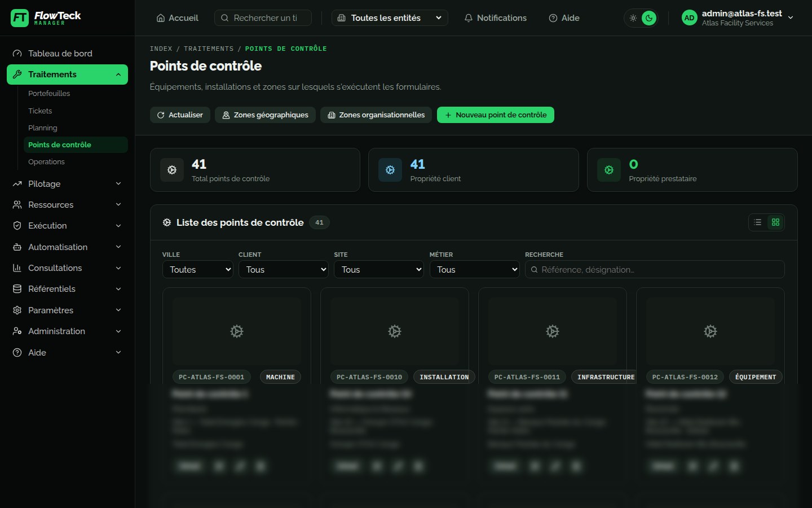Open Operations in the sidebar
812x508 pixels.
(x=76, y=161)
